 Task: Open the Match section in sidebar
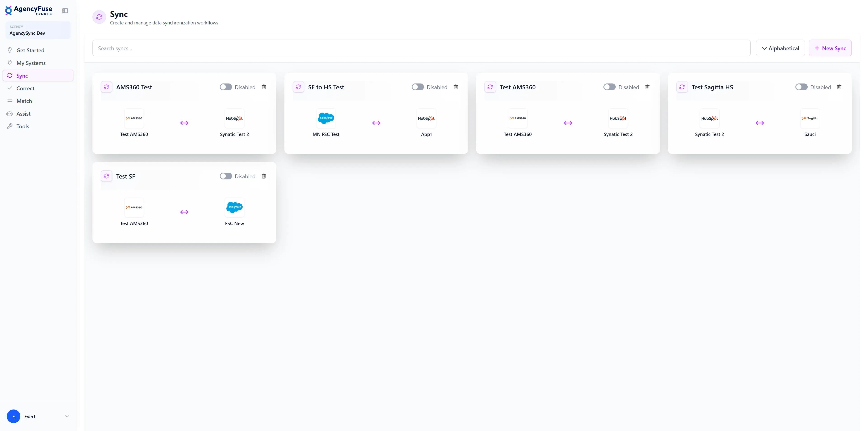pos(24,101)
